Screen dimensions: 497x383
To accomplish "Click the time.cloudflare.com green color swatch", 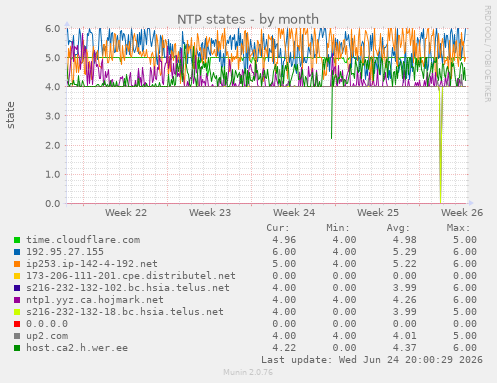I will tap(17, 240).
